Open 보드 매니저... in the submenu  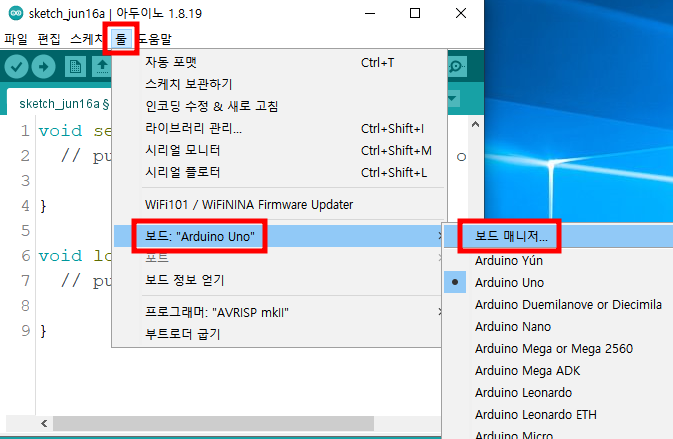[x=558, y=236]
